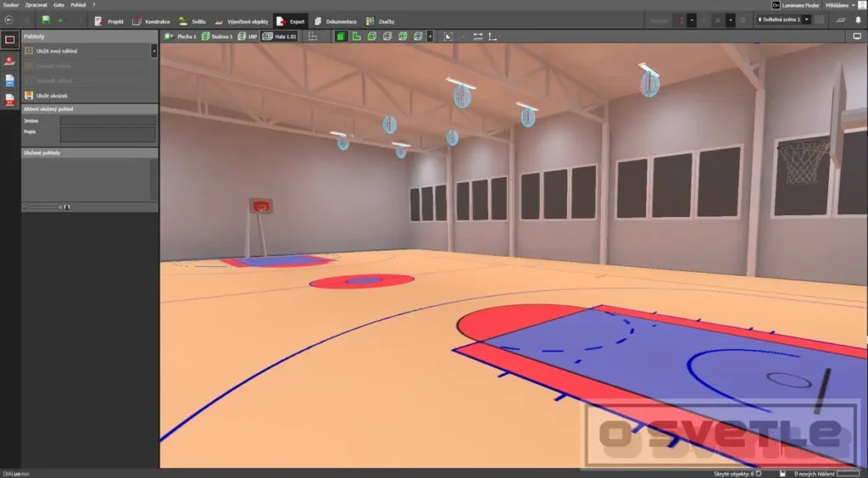Select the Budova 1 building level

(x=217, y=36)
